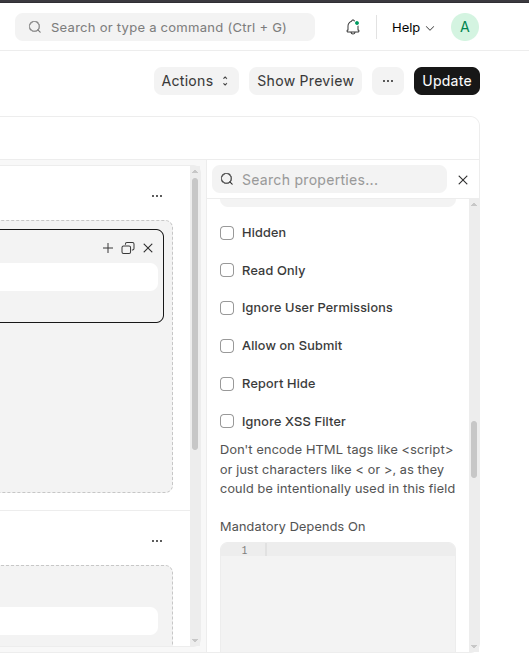Click the Update button
This screenshot has height=653, width=529.
coord(447,81)
